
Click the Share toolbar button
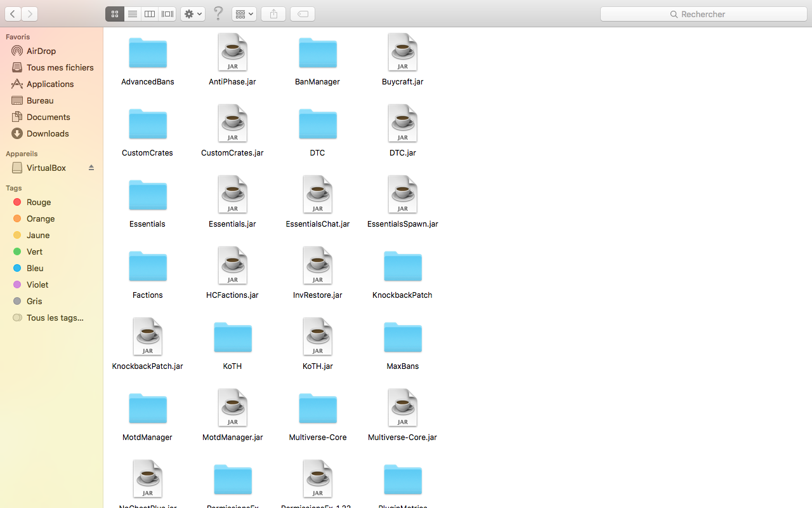(273, 14)
